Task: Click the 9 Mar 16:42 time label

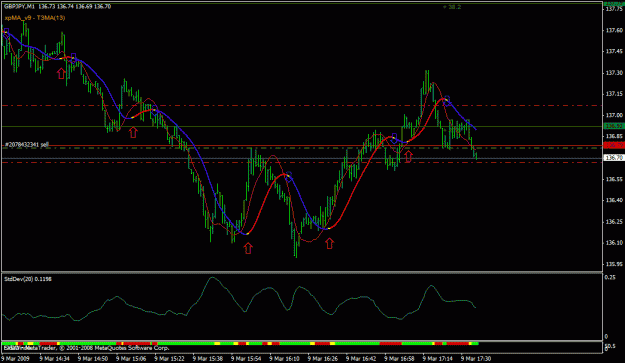Action: click(x=361, y=358)
